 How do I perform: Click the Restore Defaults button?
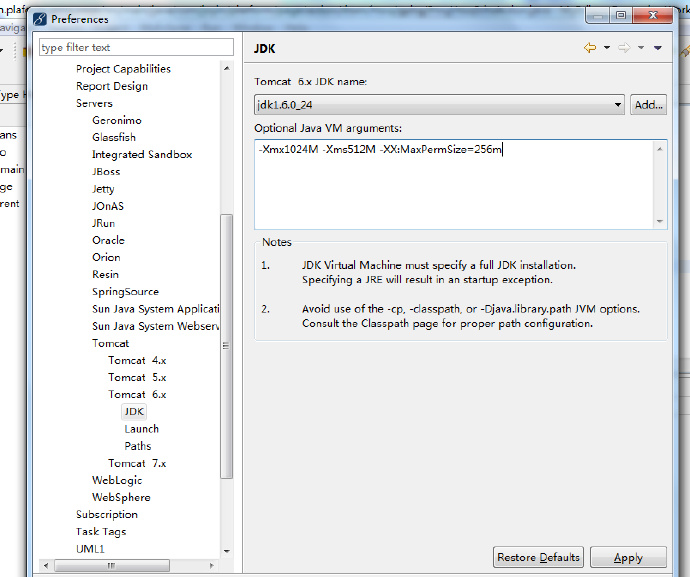pos(538,557)
